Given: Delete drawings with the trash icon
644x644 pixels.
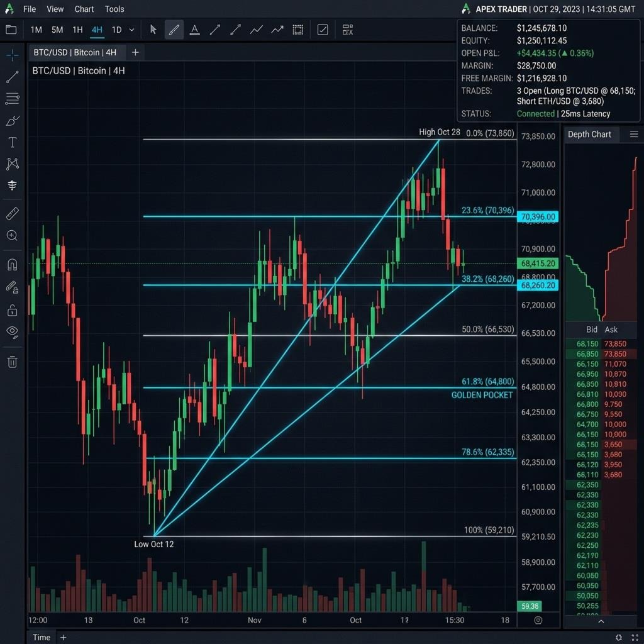Looking at the screenshot, I should (x=13, y=362).
